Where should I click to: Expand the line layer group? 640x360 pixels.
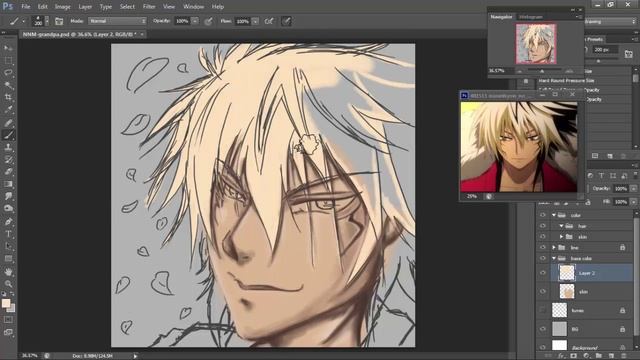point(554,247)
